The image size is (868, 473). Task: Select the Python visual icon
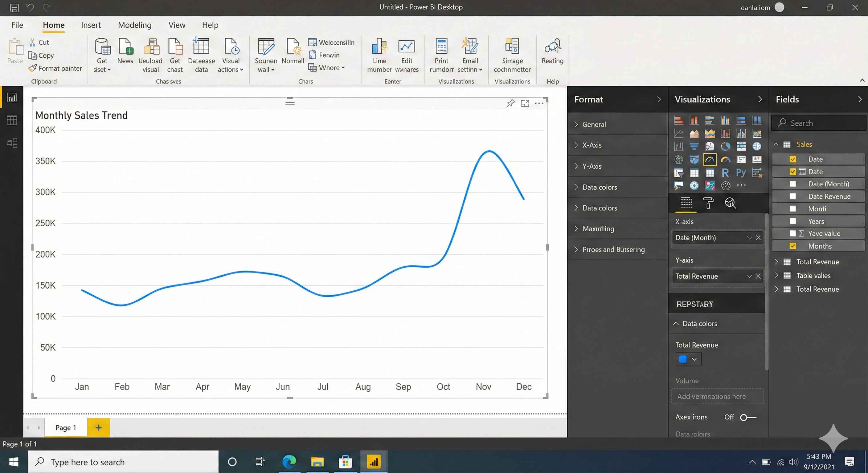tap(741, 173)
